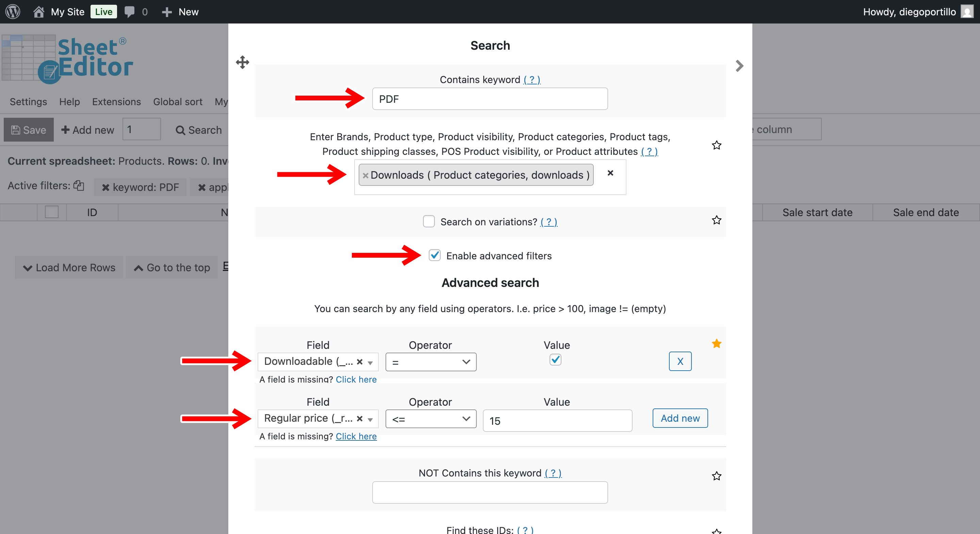
Task: Remove Downloads category tag with small x
Action: (365, 176)
